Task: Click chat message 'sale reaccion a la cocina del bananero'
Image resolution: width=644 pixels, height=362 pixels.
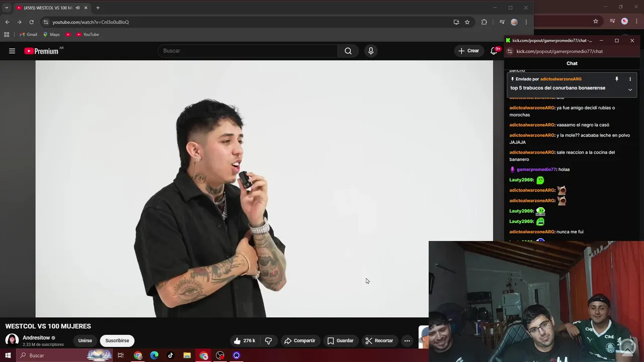Action: click(562, 156)
